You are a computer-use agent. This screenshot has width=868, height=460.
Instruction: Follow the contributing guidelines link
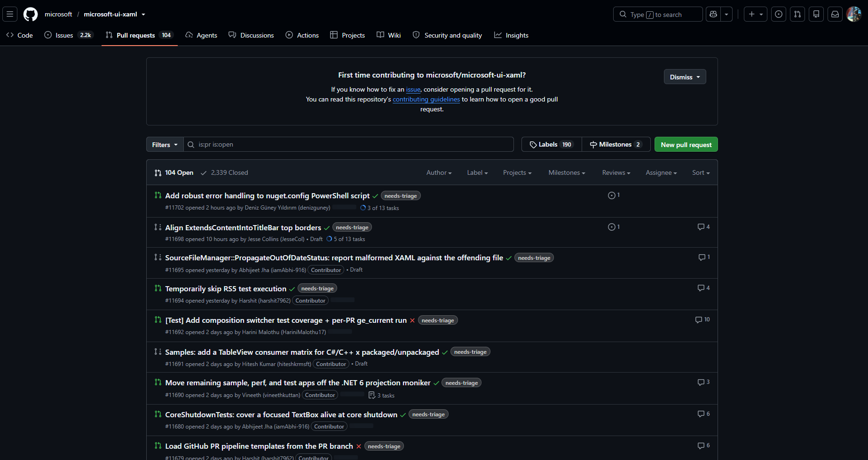(426, 100)
